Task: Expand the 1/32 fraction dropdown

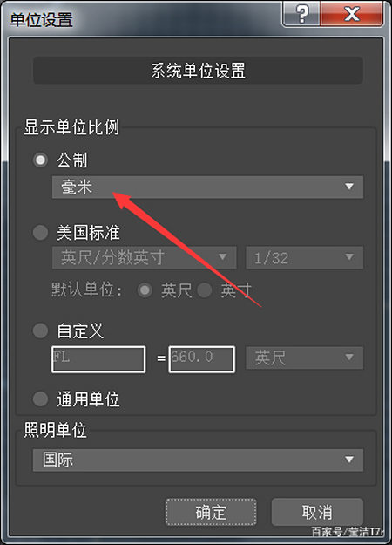Action: [305, 257]
